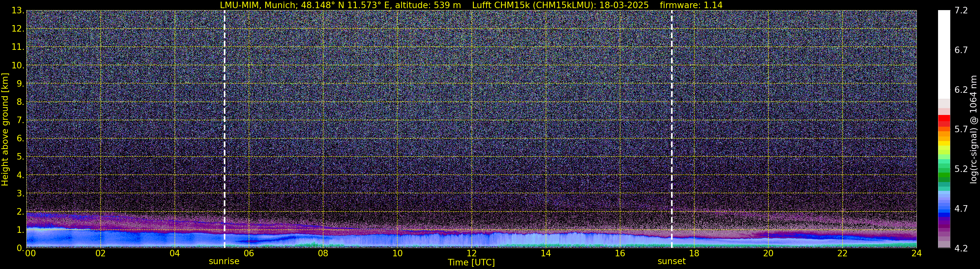
Task: Click the 'sunrise' label below the time axis
Action: click(x=224, y=261)
